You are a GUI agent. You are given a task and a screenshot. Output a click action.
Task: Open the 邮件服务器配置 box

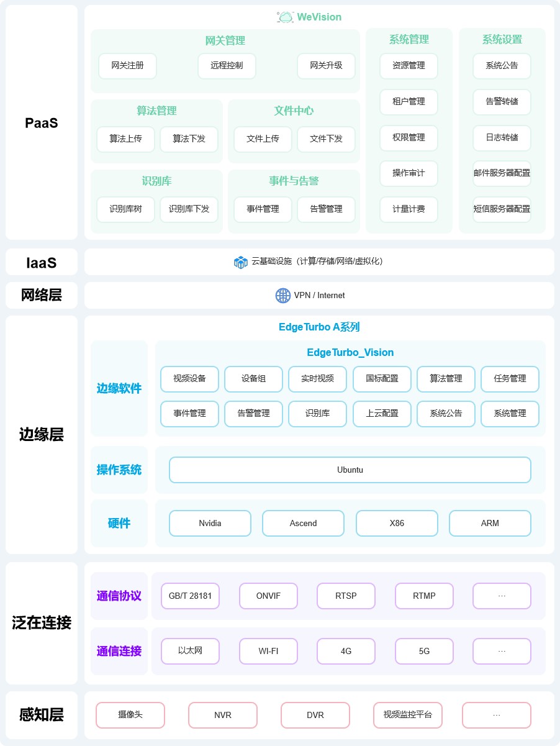[502, 173]
